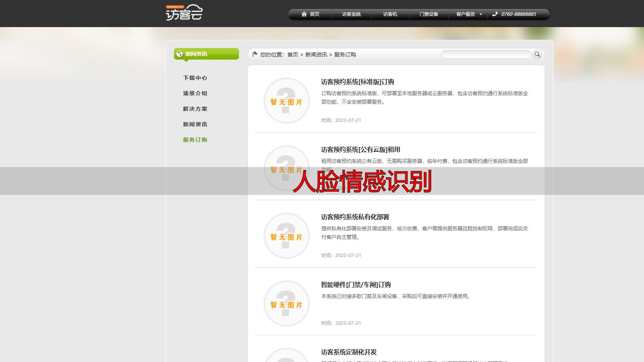
Task: Select 服务订购 in the sidebar
Action: (195, 140)
